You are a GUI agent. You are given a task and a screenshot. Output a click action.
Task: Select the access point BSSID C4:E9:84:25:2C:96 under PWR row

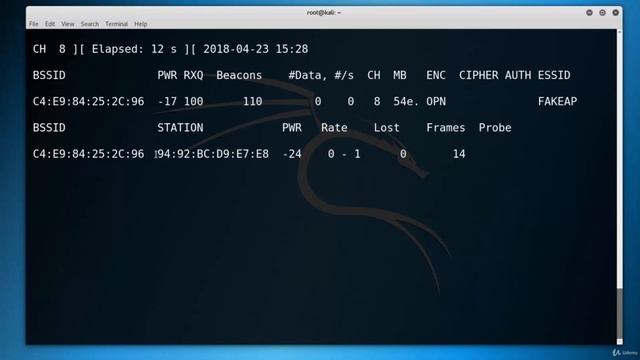pos(88,102)
